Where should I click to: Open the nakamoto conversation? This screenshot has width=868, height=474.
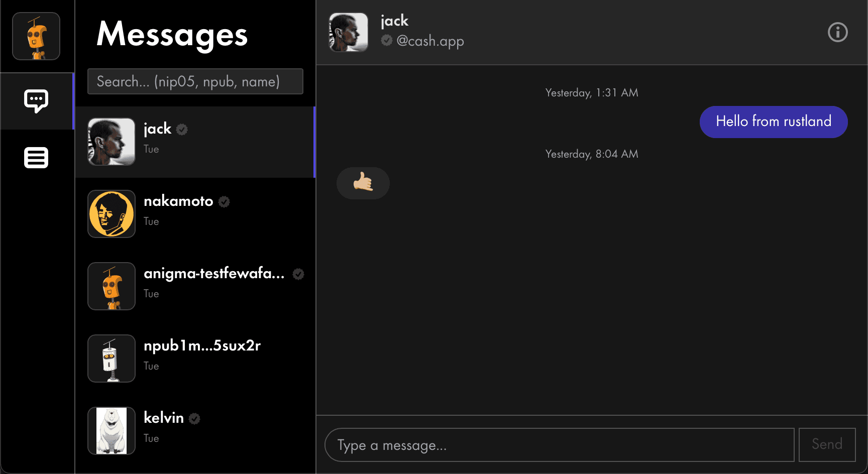(x=195, y=214)
